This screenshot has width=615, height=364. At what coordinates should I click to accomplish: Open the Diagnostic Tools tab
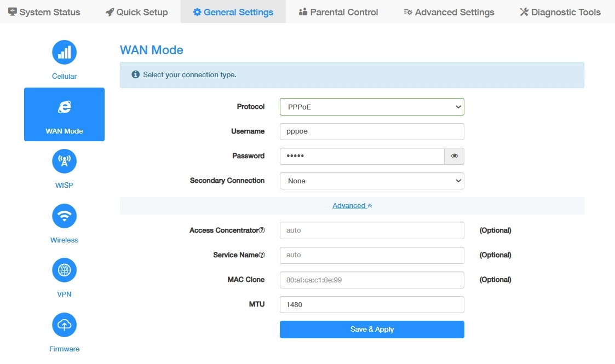560,11
